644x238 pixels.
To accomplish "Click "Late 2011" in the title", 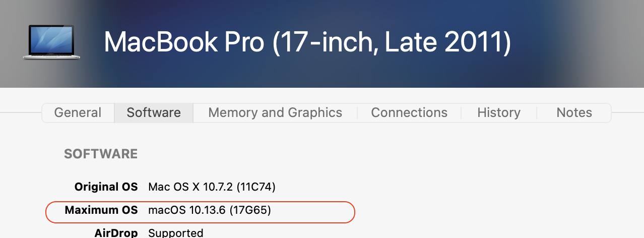I will (x=443, y=42).
